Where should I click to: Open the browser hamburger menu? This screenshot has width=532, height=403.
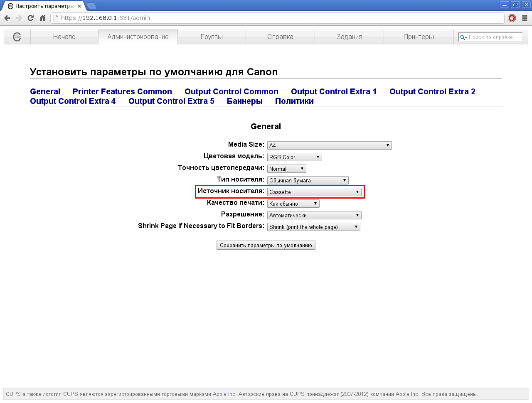point(525,18)
